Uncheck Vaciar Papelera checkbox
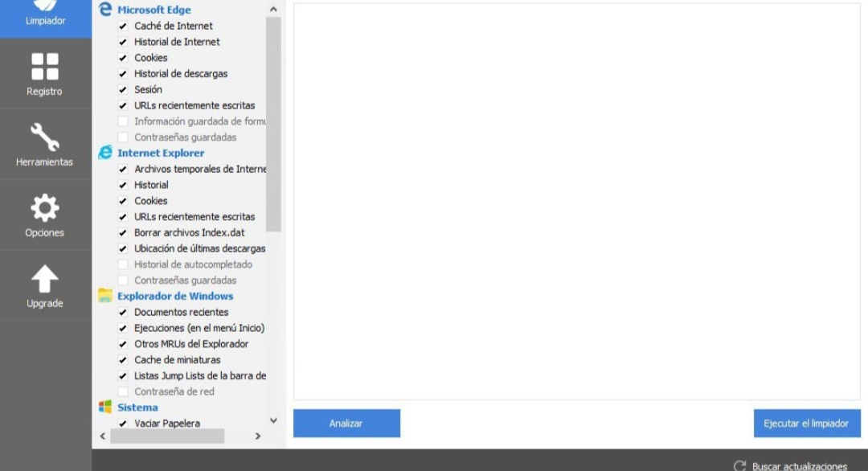This screenshot has width=868, height=471. (123, 424)
